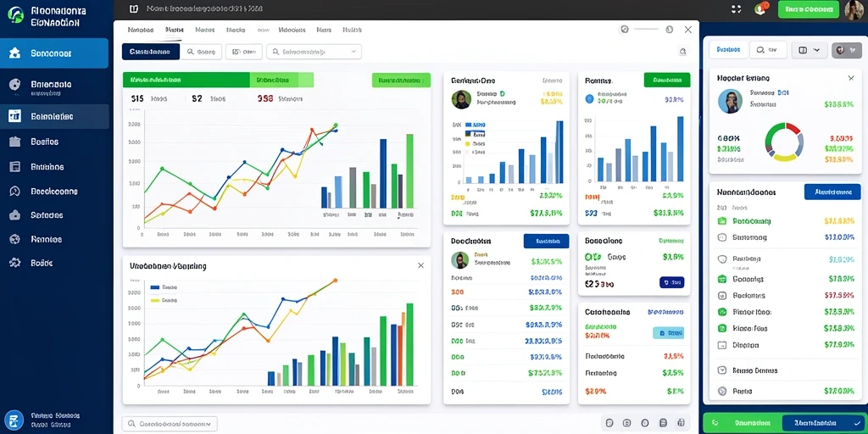Click the dark navy button below the tabs
The width and height of the screenshot is (868, 434).
(x=151, y=52)
